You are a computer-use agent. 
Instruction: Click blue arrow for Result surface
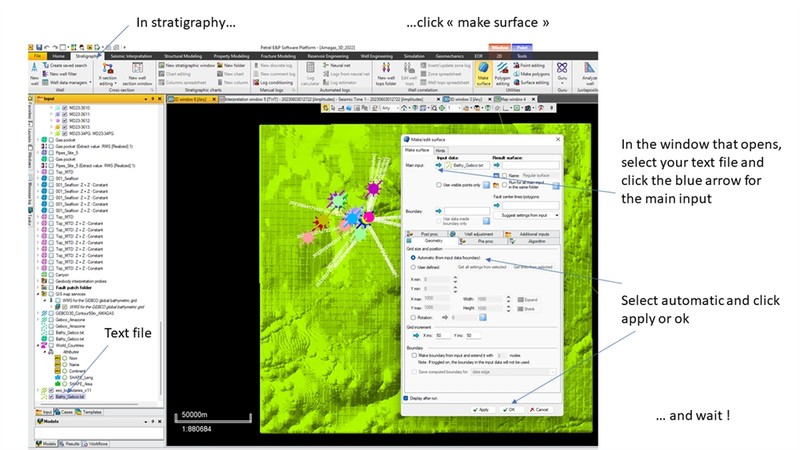point(496,165)
